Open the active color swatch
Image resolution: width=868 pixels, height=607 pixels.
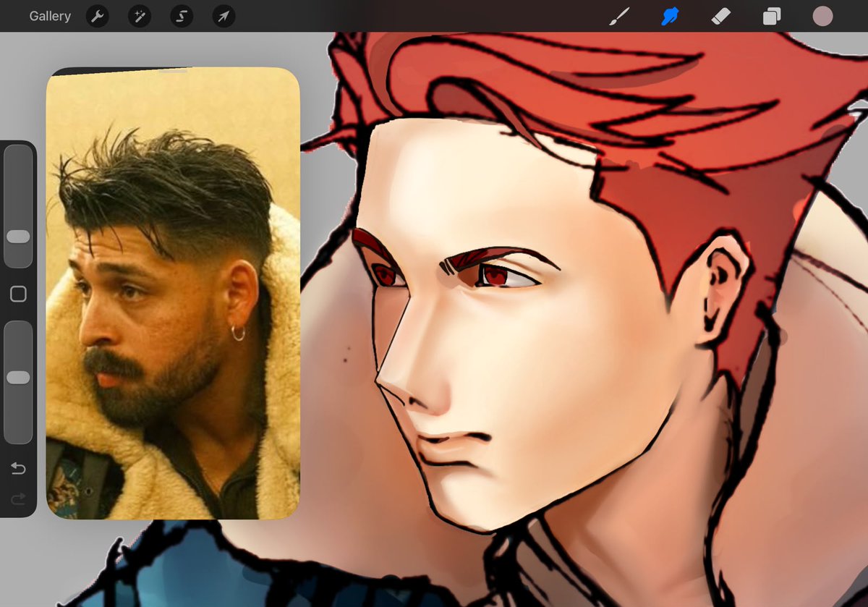[822, 16]
